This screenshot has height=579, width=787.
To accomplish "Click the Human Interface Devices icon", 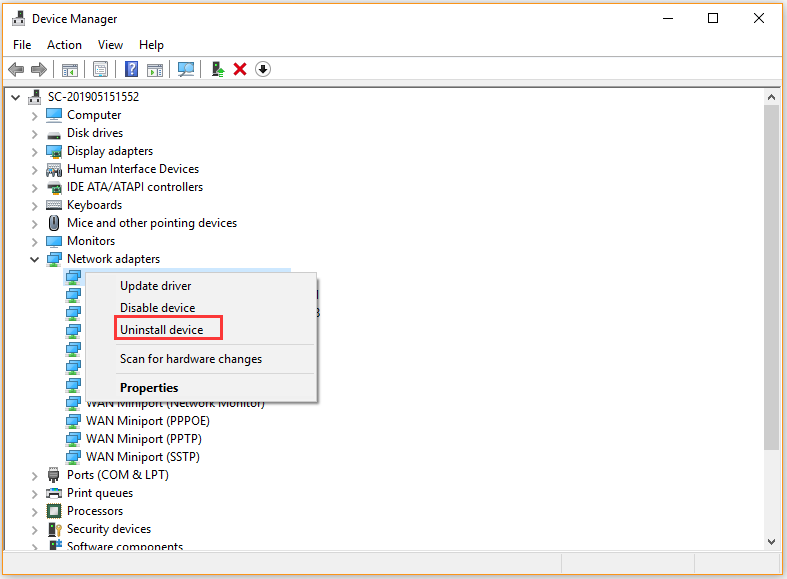I will (x=54, y=170).
